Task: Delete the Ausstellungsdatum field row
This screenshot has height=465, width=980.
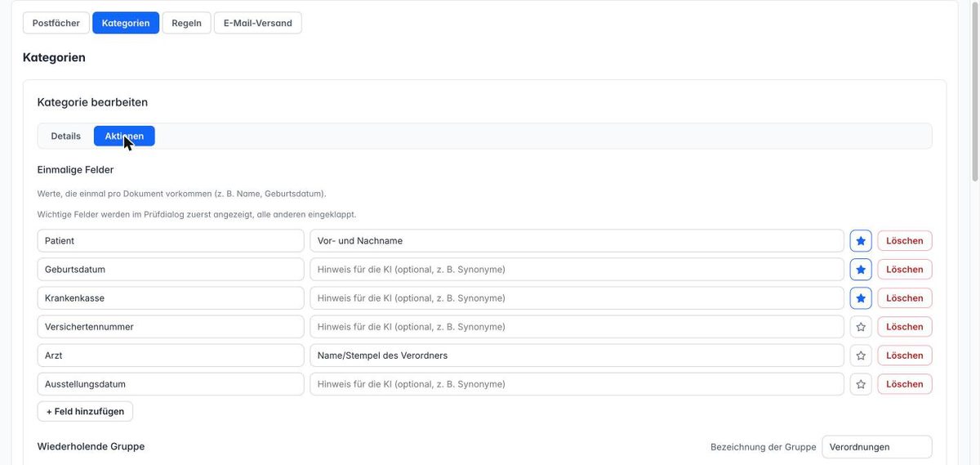Action: coord(905,384)
